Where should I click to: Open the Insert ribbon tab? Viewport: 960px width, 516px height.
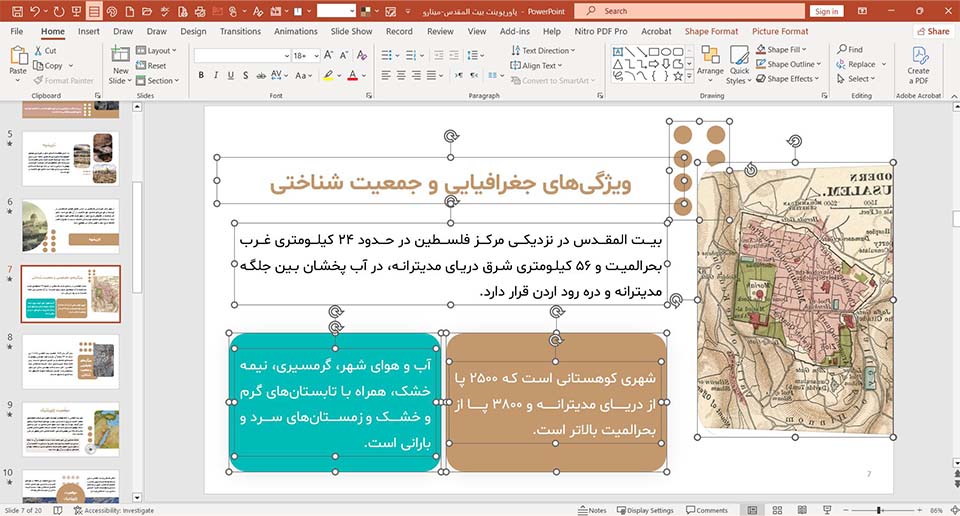coord(89,31)
